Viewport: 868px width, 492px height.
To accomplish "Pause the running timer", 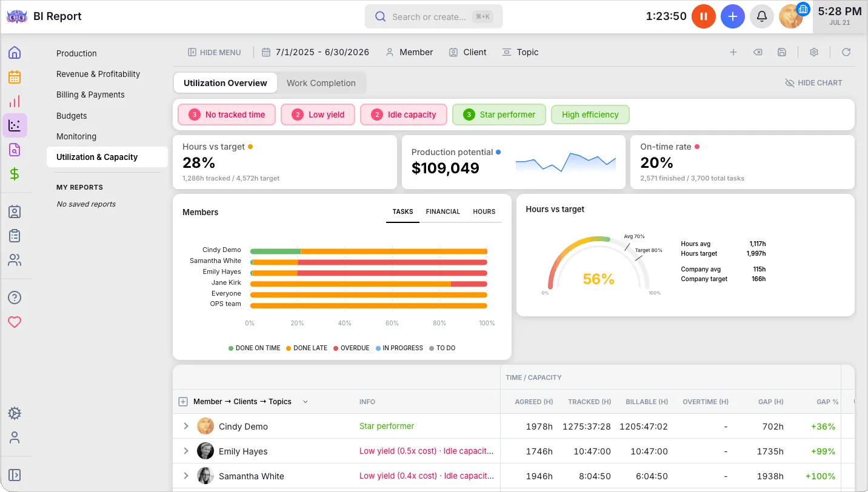I will tap(704, 16).
